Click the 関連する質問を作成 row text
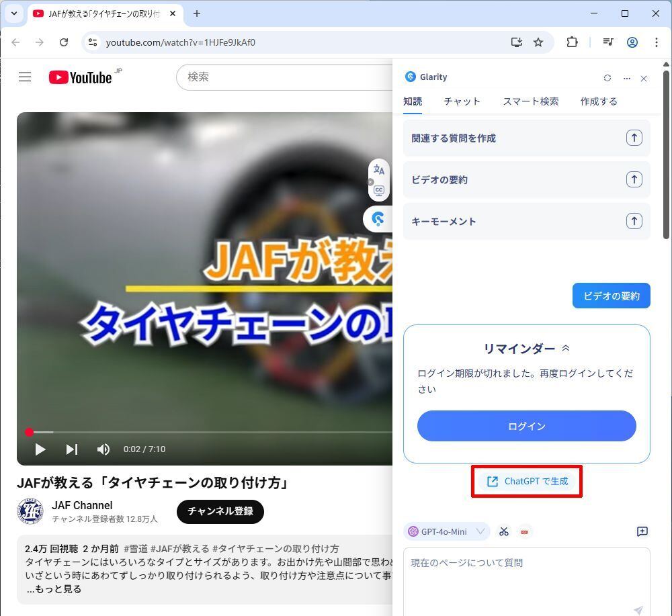Screen dimensions: 672x616 tap(454, 138)
